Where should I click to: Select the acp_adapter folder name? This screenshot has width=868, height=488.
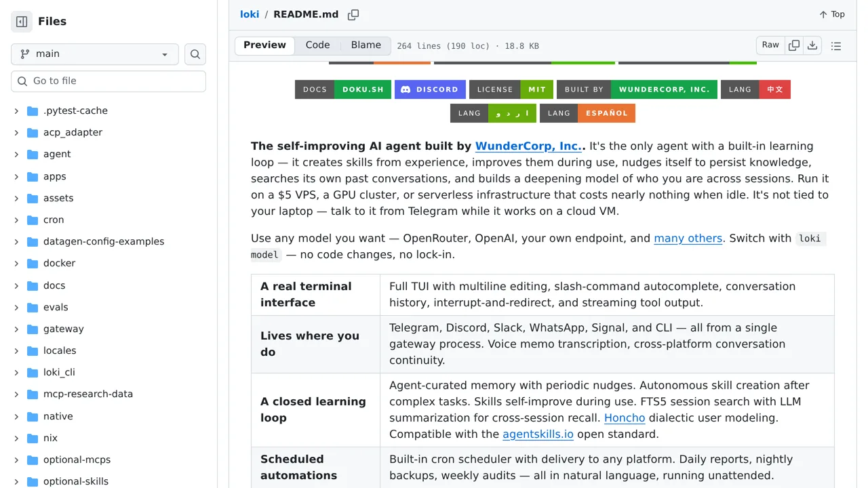(x=73, y=133)
